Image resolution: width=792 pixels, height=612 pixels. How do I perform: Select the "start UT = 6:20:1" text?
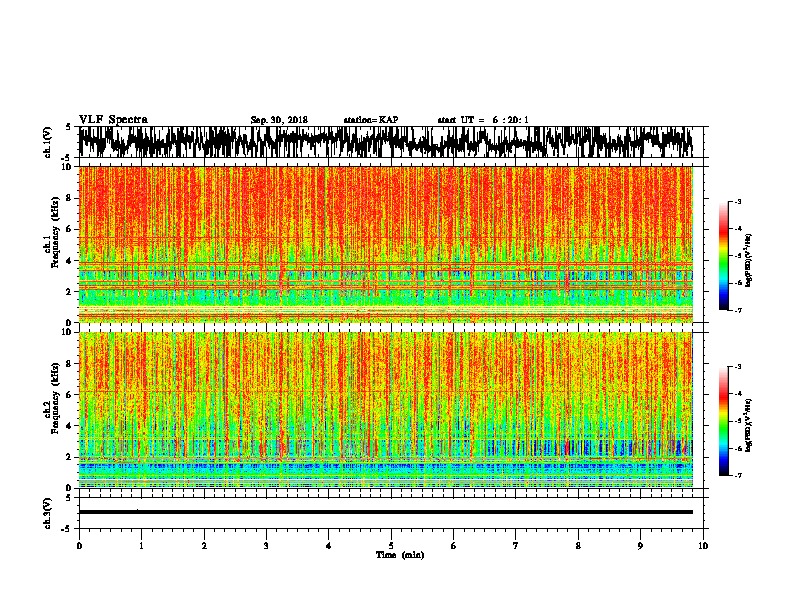(483, 120)
